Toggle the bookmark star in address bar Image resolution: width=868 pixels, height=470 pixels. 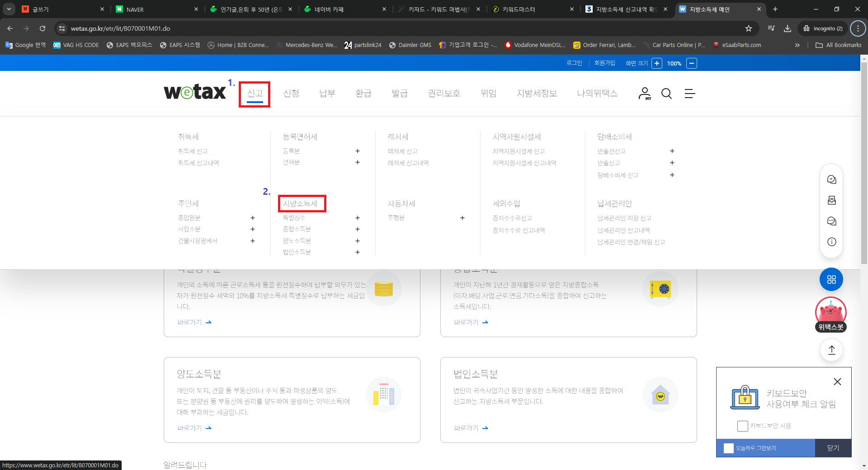pos(749,28)
